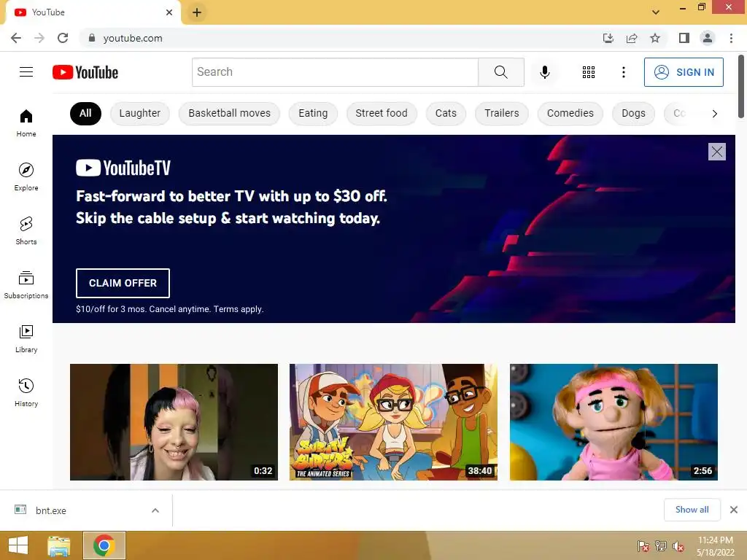
Task: Select the Street food chip
Action: [x=382, y=113]
